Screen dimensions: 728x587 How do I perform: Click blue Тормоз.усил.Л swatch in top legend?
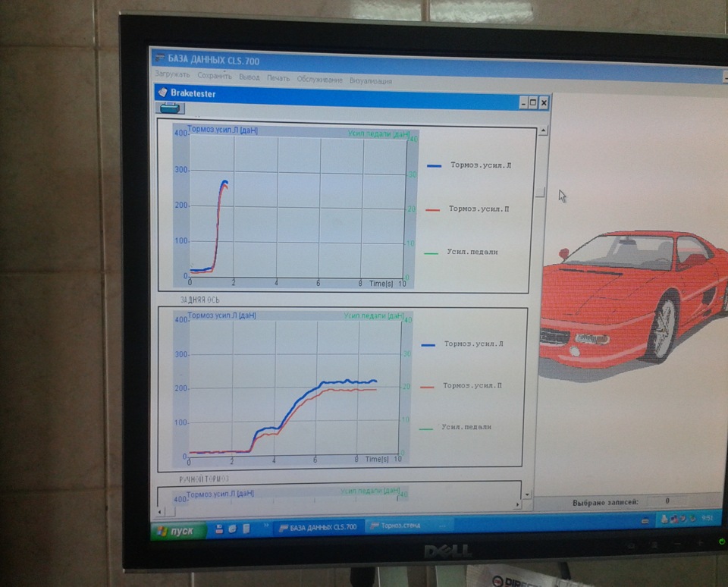(434, 166)
